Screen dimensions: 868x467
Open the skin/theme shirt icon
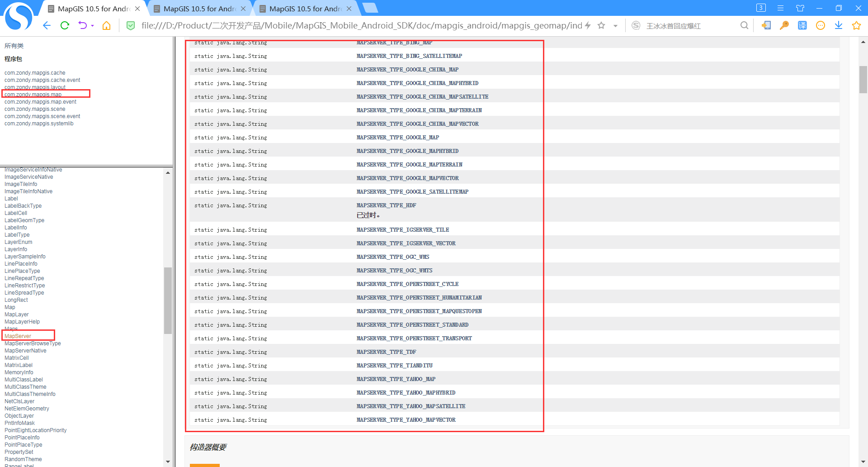(800, 8)
